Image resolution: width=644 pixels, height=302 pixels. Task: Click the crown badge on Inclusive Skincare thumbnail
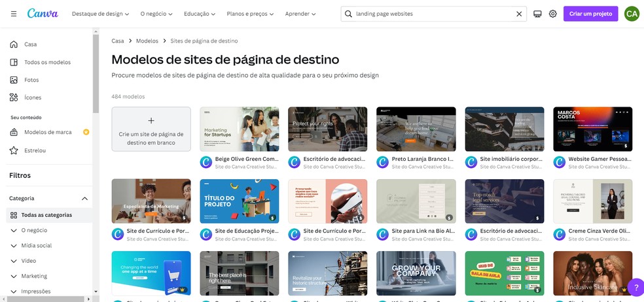pyautogui.click(x=624, y=290)
